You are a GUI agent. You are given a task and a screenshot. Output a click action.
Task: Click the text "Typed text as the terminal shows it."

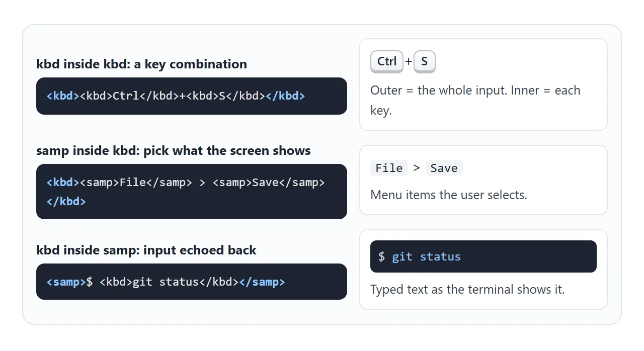pyautogui.click(x=467, y=289)
